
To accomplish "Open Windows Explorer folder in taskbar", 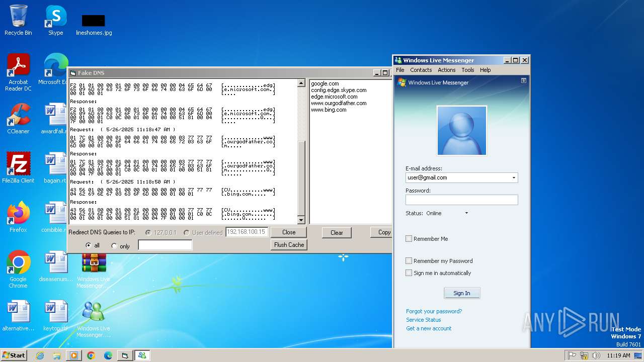I will pyautogui.click(x=57, y=355).
